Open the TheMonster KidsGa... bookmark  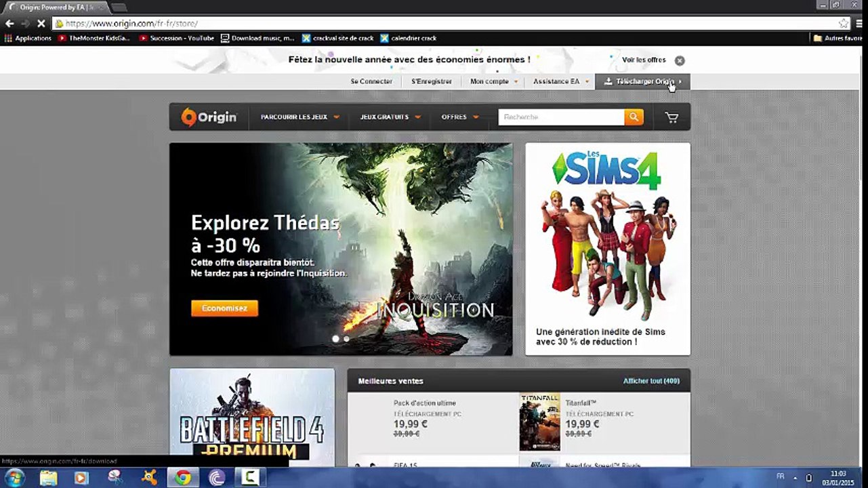tap(94, 38)
